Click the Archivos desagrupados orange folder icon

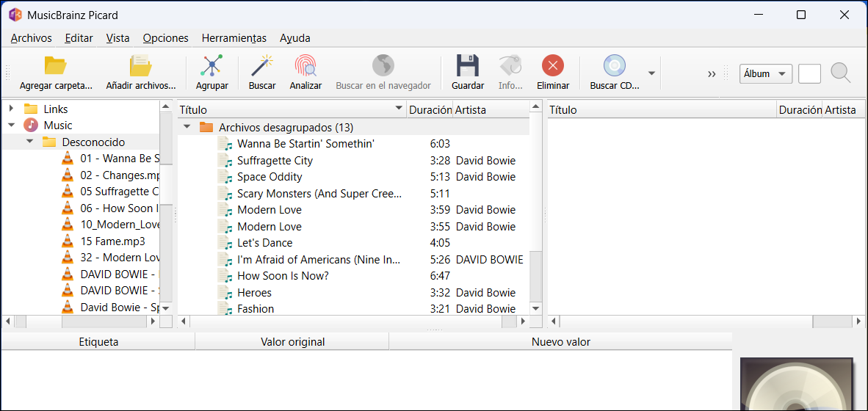pos(206,127)
